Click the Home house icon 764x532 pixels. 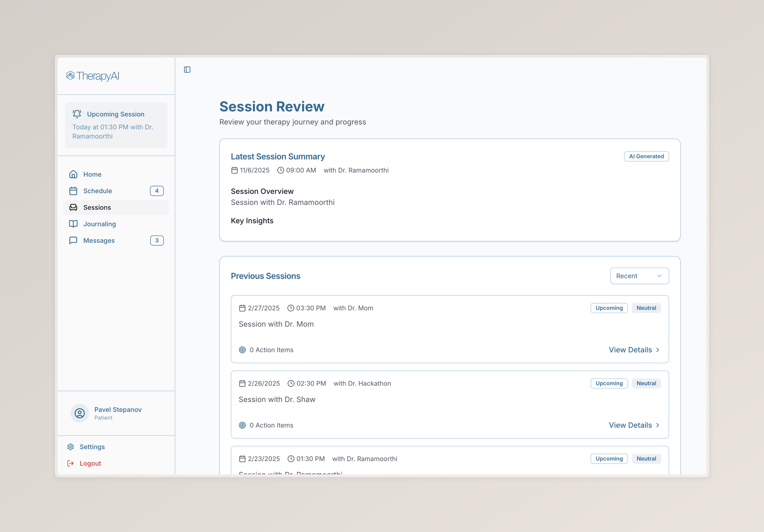[x=73, y=174]
